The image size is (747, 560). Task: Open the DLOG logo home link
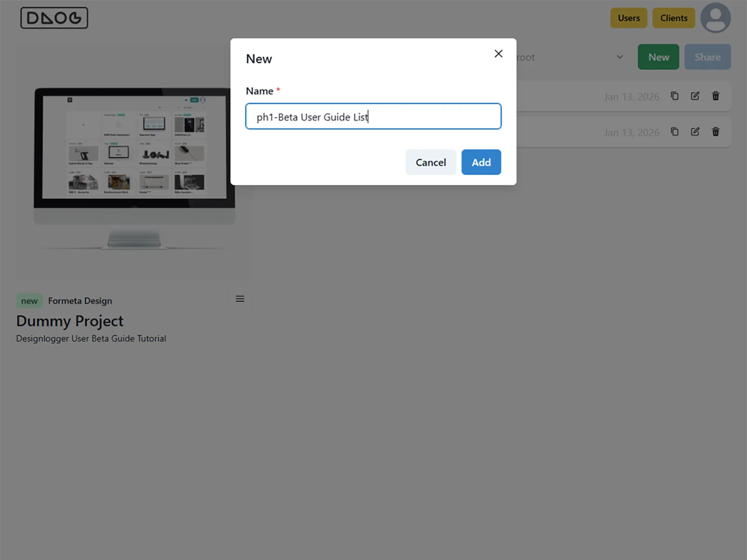54,18
